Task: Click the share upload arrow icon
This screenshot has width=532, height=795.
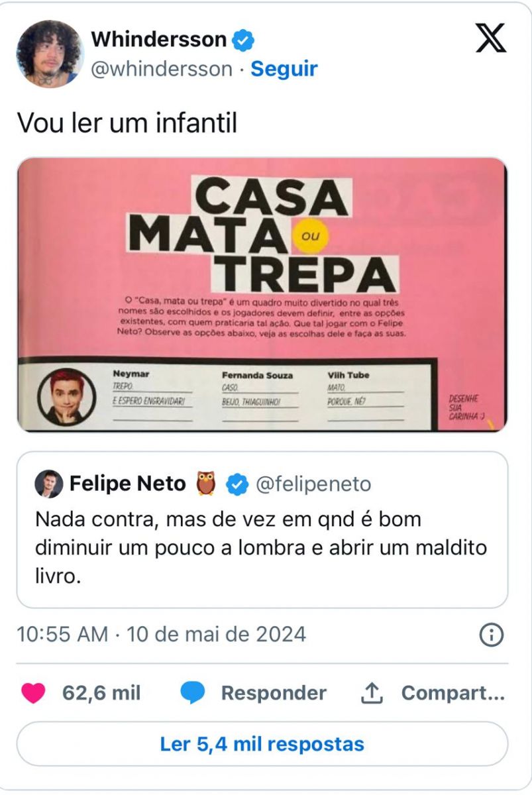Action: point(372,693)
